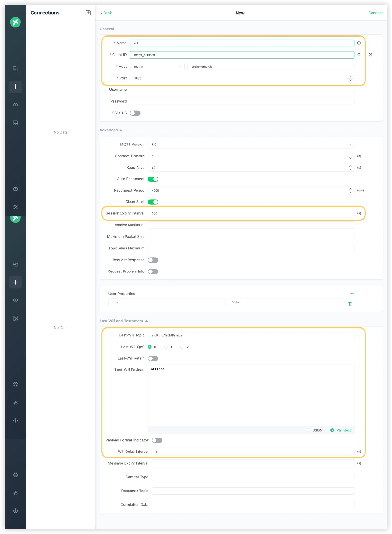Open connection history via the clock icon

pos(370,55)
